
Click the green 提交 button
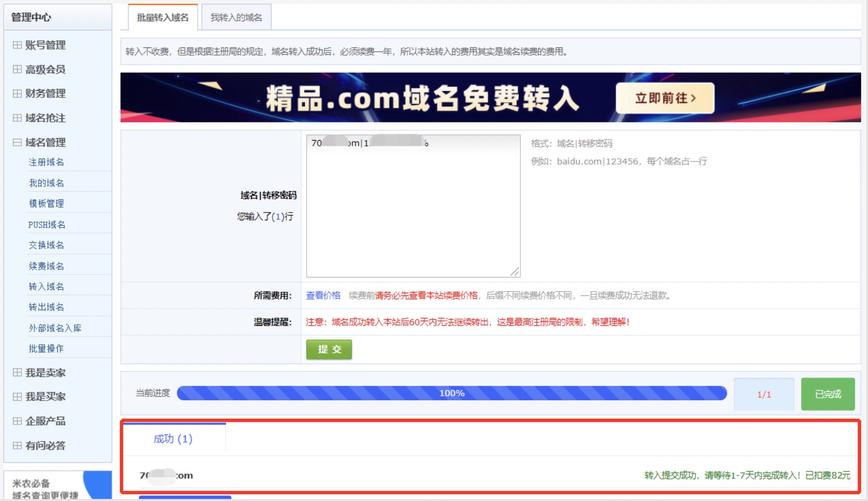[329, 349]
